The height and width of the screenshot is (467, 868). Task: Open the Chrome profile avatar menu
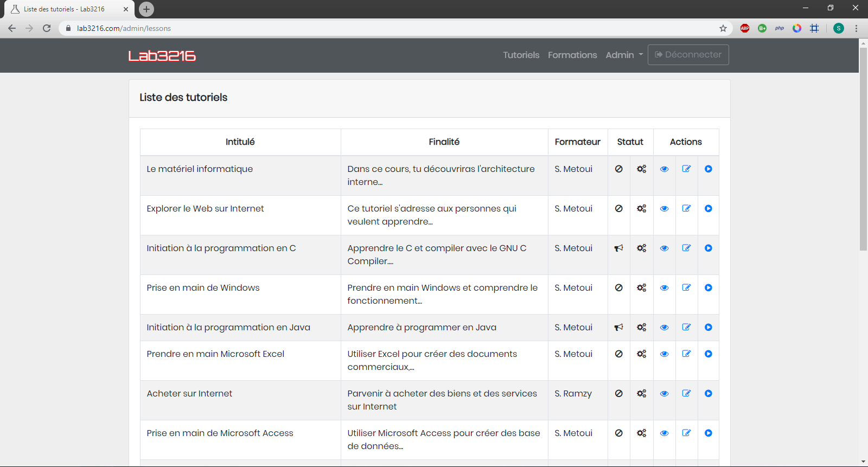coord(838,28)
